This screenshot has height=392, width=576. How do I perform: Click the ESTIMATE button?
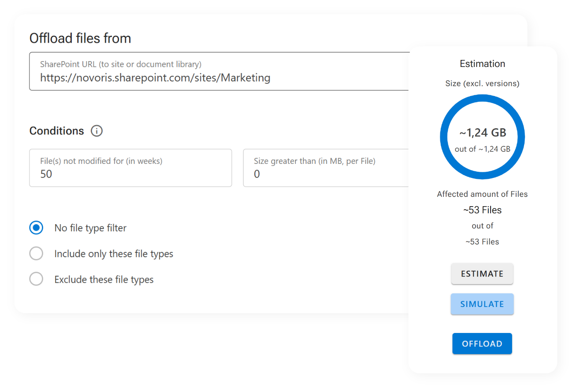click(x=482, y=274)
